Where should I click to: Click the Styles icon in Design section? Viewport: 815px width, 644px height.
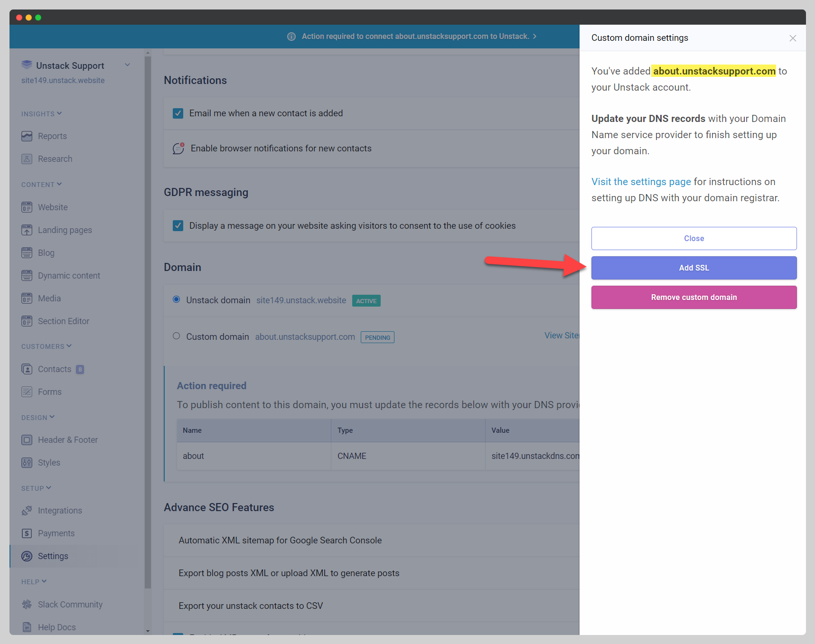[27, 463]
